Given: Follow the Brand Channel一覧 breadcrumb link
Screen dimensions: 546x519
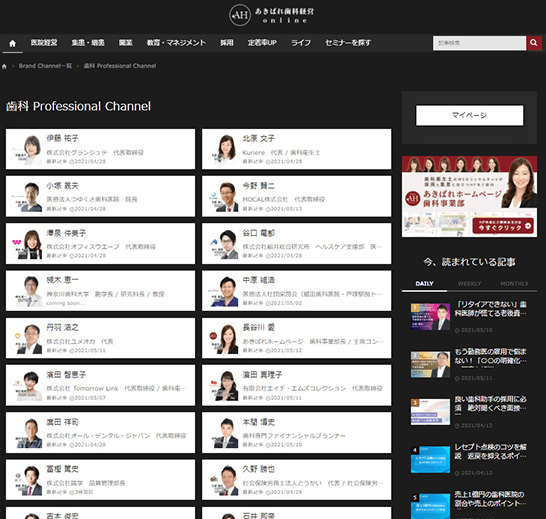Looking at the screenshot, I should [x=45, y=66].
